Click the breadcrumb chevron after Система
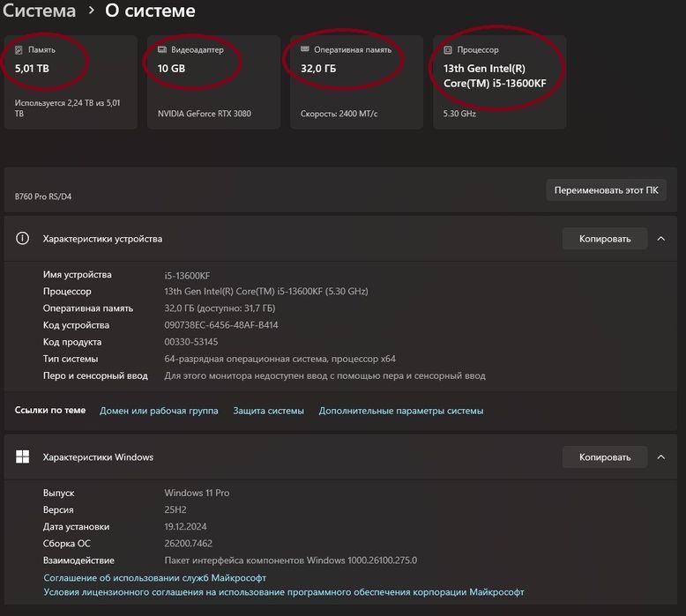The height and width of the screenshot is (616, 686). click(91, 10)
